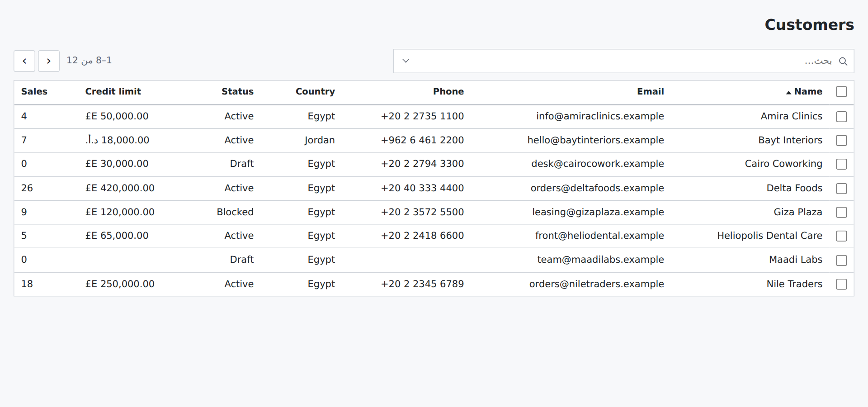Check the Nile Traders row checkbox
This screenshot has height=407, width=868.
point(842,284)
